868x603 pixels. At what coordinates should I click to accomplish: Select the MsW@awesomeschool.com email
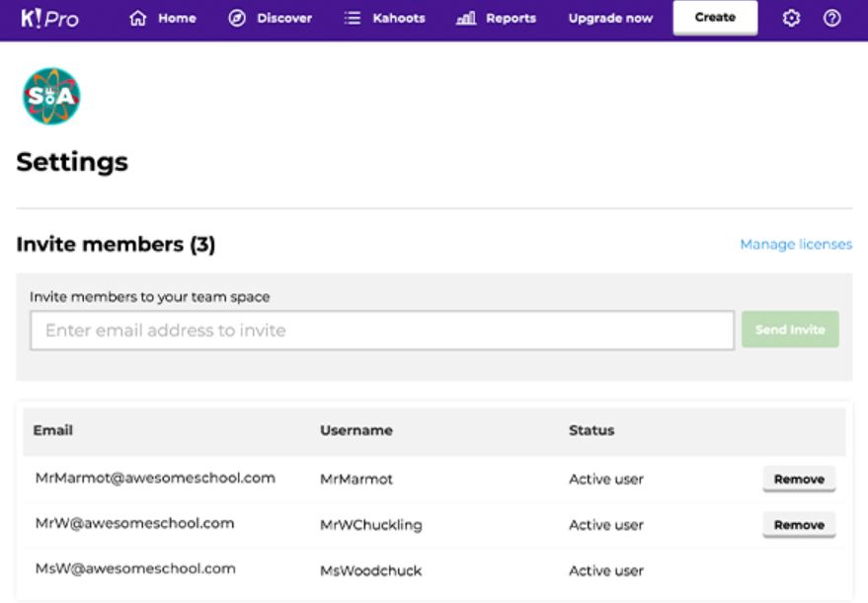(135, 568)
